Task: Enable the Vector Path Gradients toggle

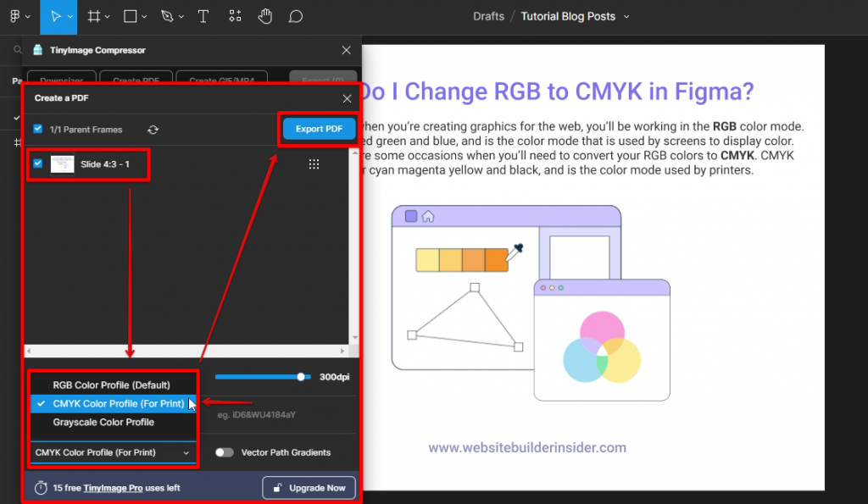Action: click(224, 452)
